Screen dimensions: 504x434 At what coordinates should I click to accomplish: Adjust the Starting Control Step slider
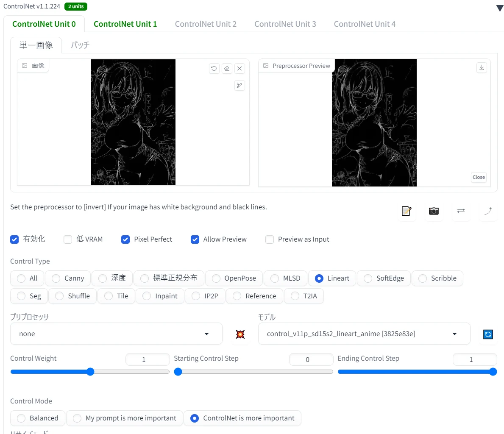tap(253, 372)
